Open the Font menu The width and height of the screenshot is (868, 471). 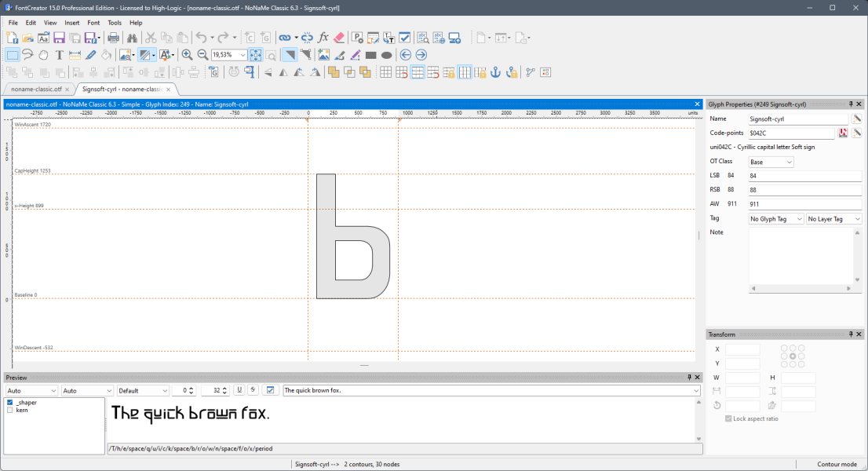pos(93,23)
